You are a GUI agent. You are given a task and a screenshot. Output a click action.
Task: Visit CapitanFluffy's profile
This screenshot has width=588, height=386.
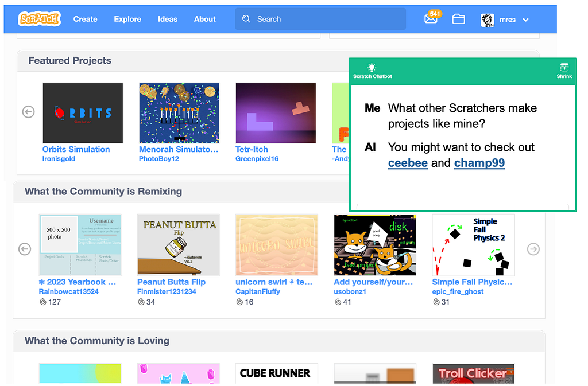(x=258, y=292)
